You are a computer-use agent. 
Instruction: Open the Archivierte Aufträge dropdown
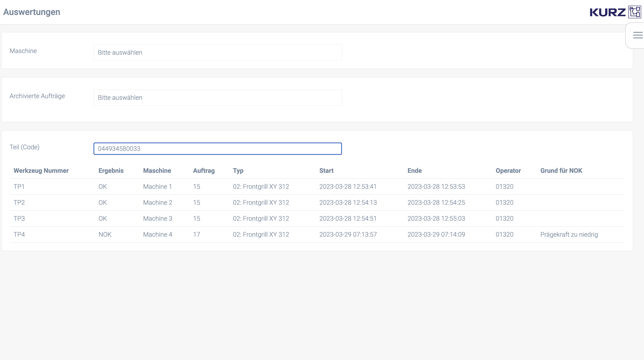point(217,98)
